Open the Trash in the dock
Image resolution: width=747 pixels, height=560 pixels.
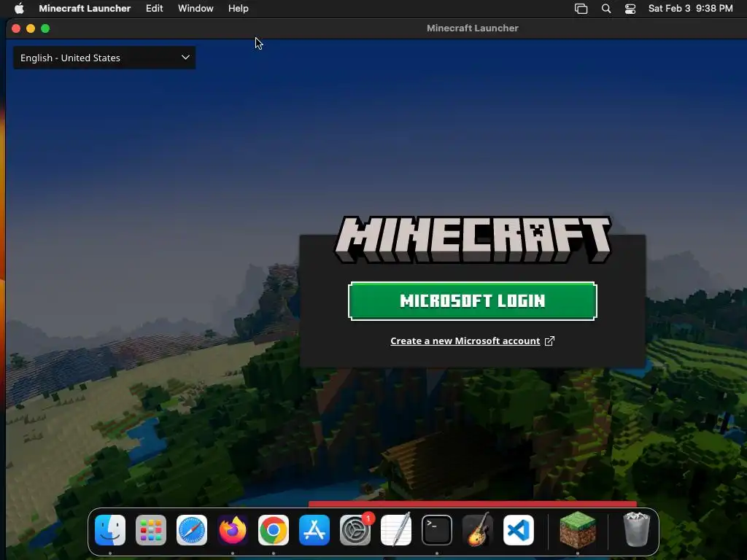[x=636, y=530]
